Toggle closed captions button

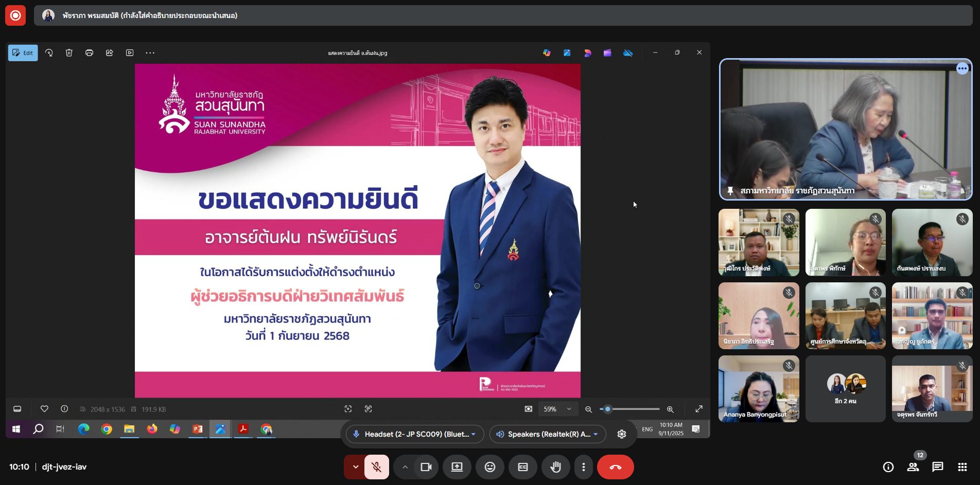[x=523, y=467]
